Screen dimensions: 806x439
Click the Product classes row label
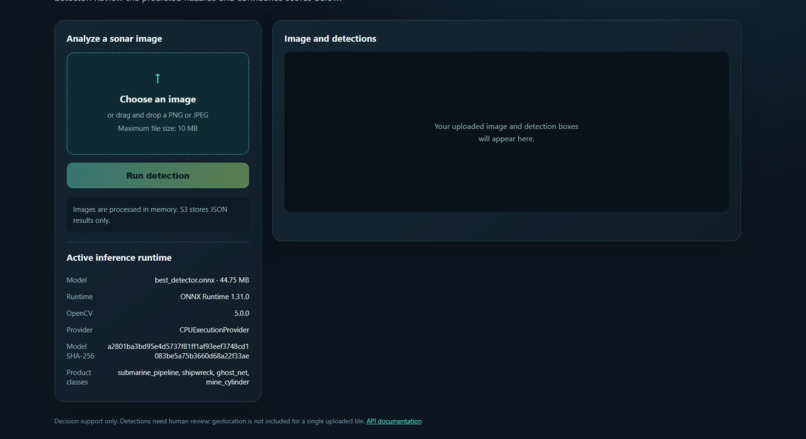[79, 377]
